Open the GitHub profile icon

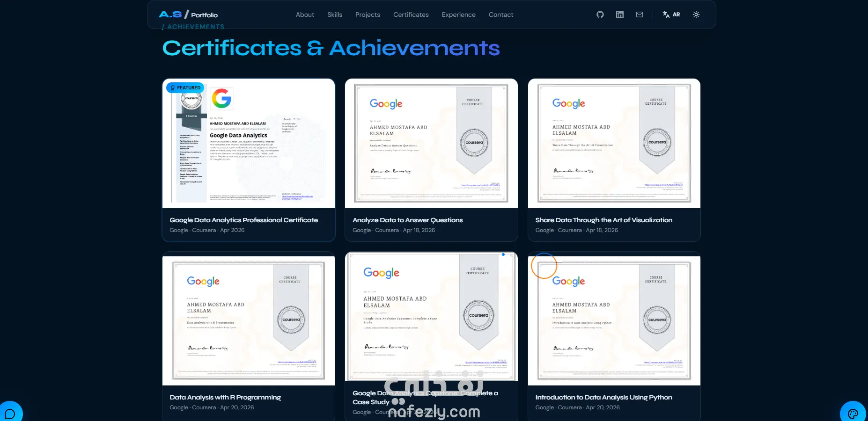point(600,15)
